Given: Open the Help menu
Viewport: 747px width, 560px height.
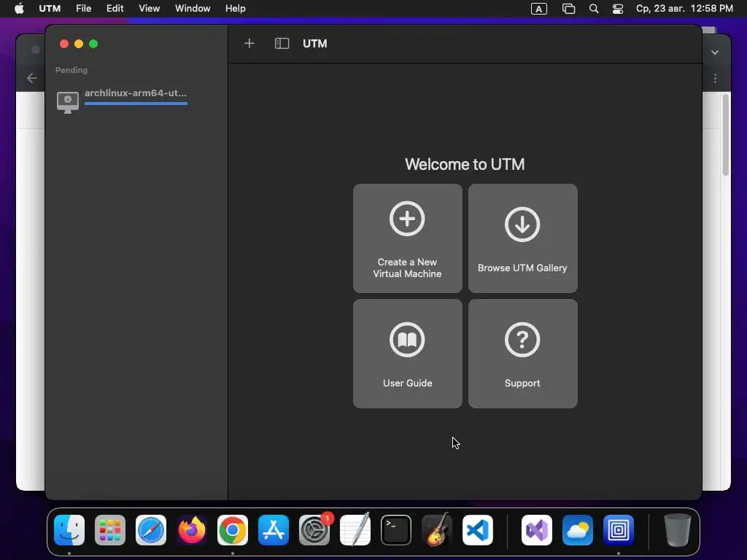Looking at the screenshot, I should (x=236, y=9).
